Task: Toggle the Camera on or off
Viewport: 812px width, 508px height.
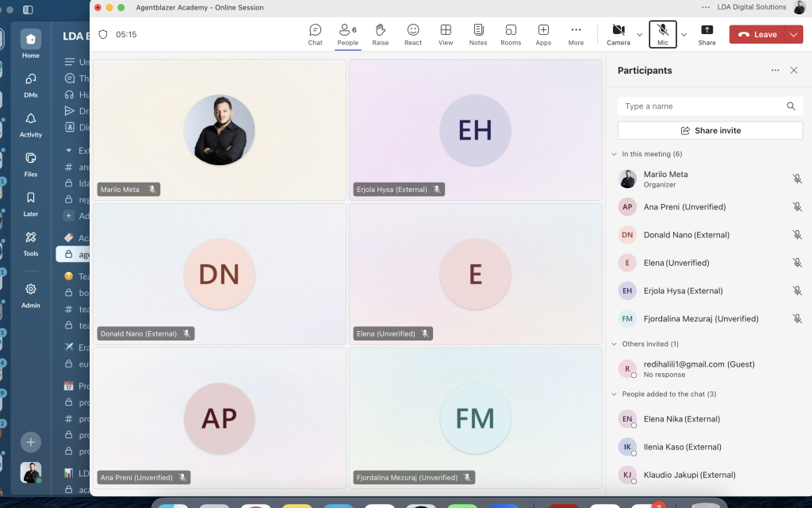Action: pyautogui.click(x=618, y=34)
